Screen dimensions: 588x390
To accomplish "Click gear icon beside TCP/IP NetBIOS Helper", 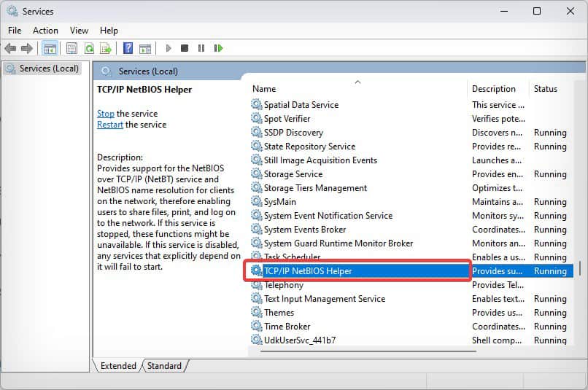I will [257, 270].
